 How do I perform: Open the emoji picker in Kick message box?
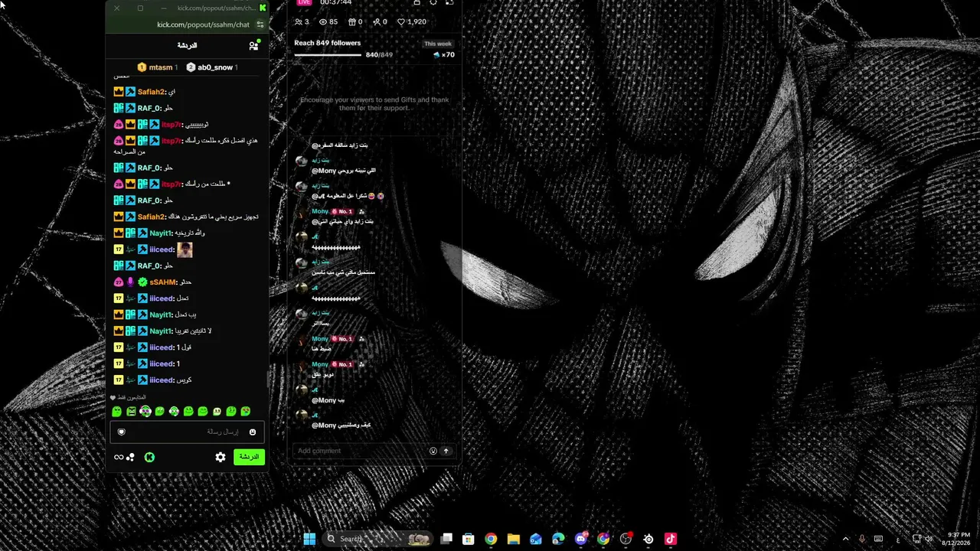[x=253, y=432]
